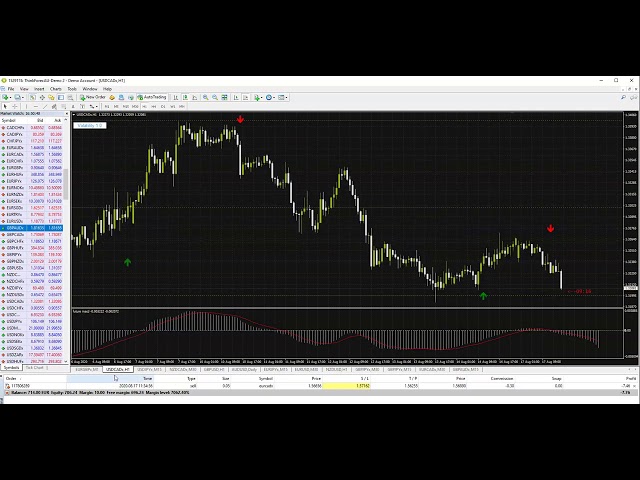Open the File menu
The width and height of the screenshot is (640, 480).
[10, 89]
